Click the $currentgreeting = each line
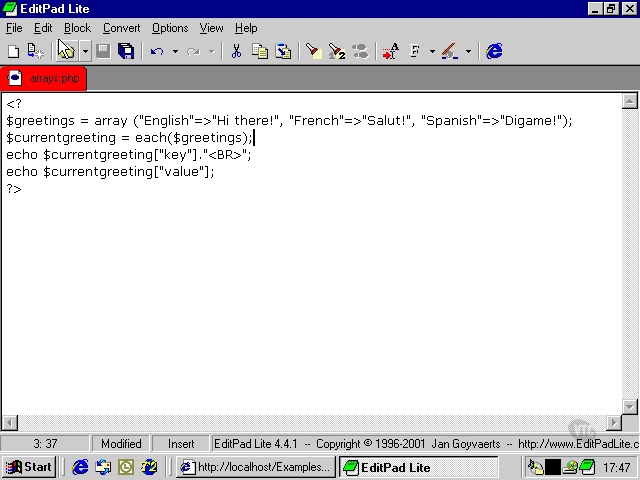The width and height of the screenshot is (640, 480). pos(129,138)
